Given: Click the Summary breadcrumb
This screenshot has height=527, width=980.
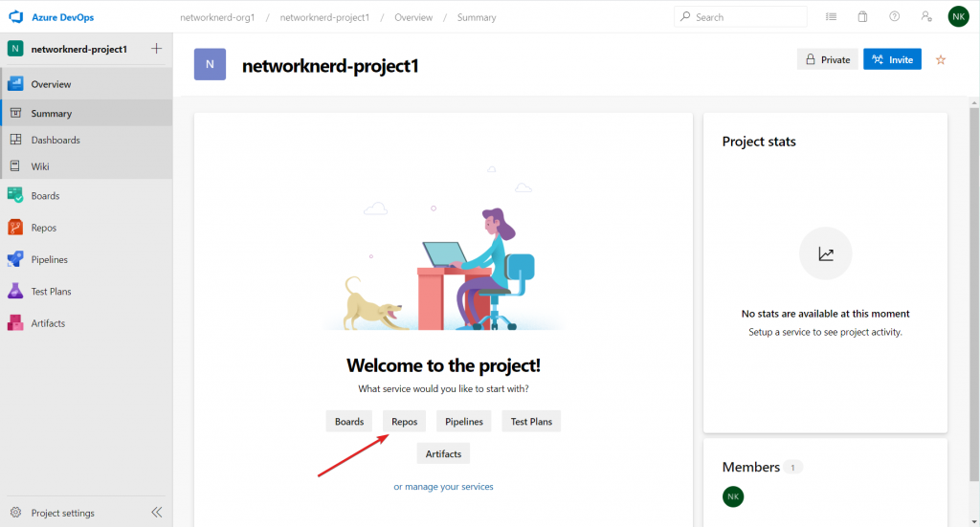Looking at the screenshot, I should point(477,17).
